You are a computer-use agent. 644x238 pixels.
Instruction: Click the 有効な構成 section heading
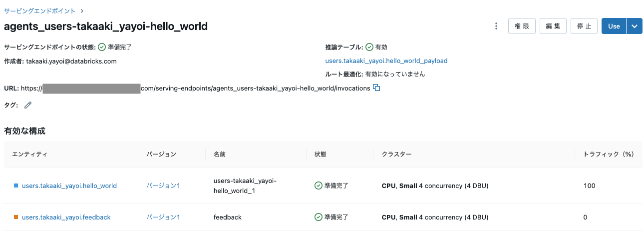point(24,131)
